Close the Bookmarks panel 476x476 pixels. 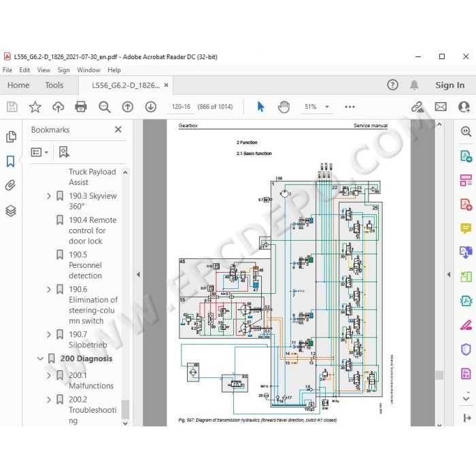[x=118, y=130]
